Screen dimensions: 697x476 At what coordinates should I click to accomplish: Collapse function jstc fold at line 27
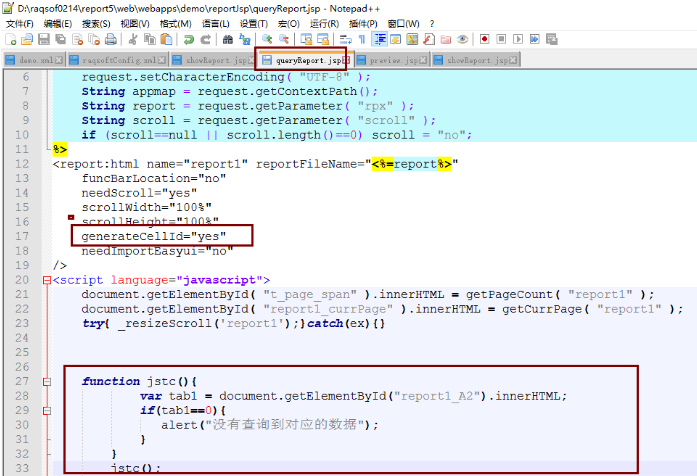(x=47, y=382)
